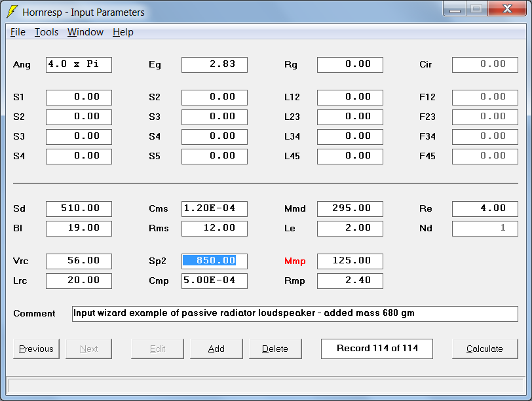Click the highlighted Sp2 field 850.00
This screenshot has height=401, width=532.
click(x=214, y=261)
